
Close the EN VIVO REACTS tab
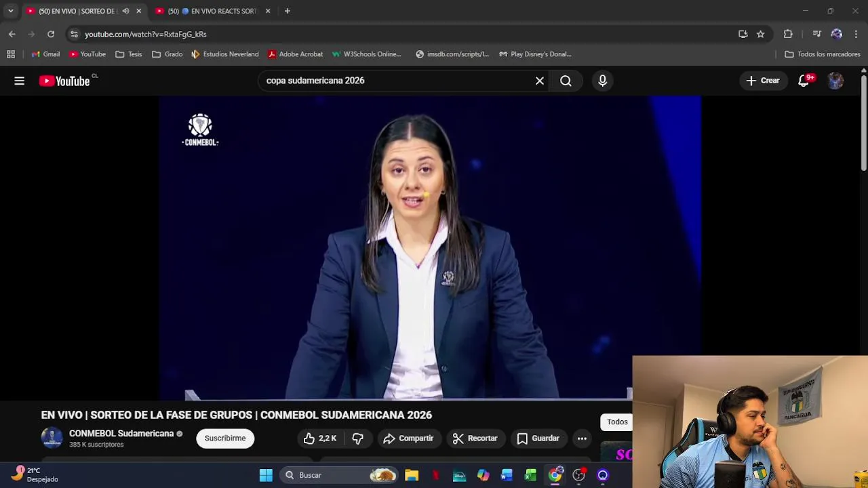pos(268,11)
